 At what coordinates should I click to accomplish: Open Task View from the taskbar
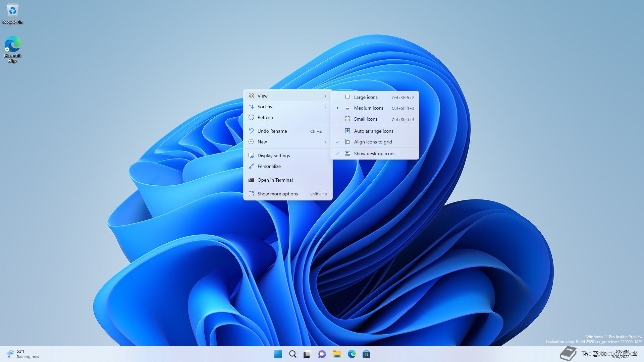[x=307, y=354]
